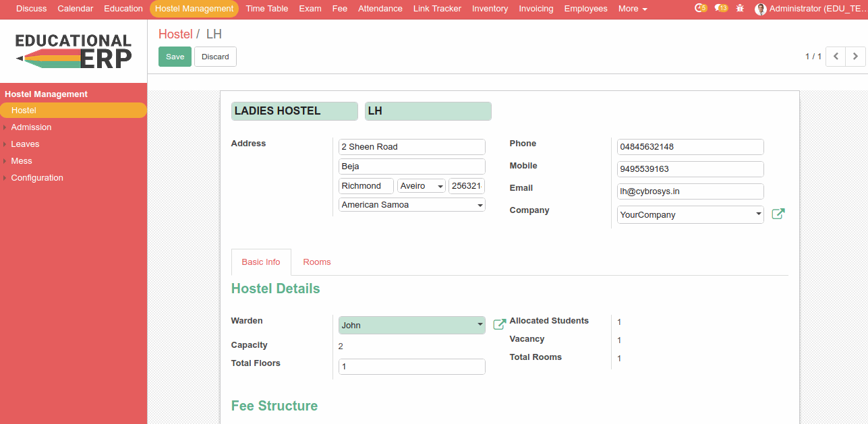Click the Email input field
This screenshot has height=424, width=868.
[x=690, y=191]
